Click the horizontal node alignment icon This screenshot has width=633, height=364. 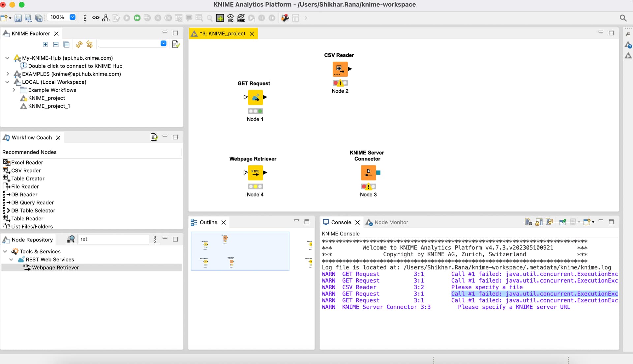pos(96,18)
